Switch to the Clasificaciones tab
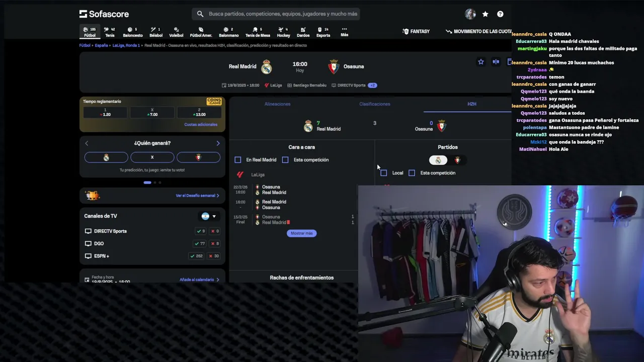 coord(375,104)
